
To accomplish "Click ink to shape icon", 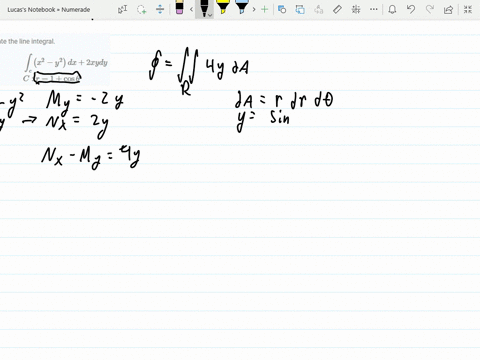I will coord(300,9).
